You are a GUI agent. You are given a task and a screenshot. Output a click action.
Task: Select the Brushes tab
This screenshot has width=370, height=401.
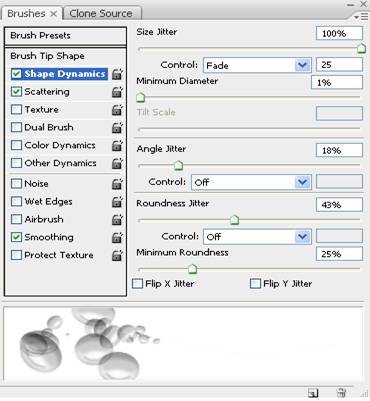(x=32, y=14)
